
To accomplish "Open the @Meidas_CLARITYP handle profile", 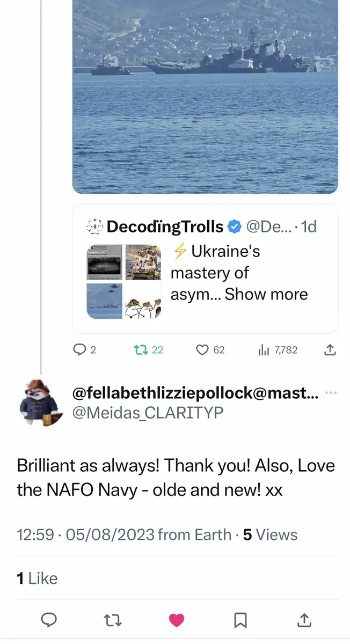I will coord(148,413).
